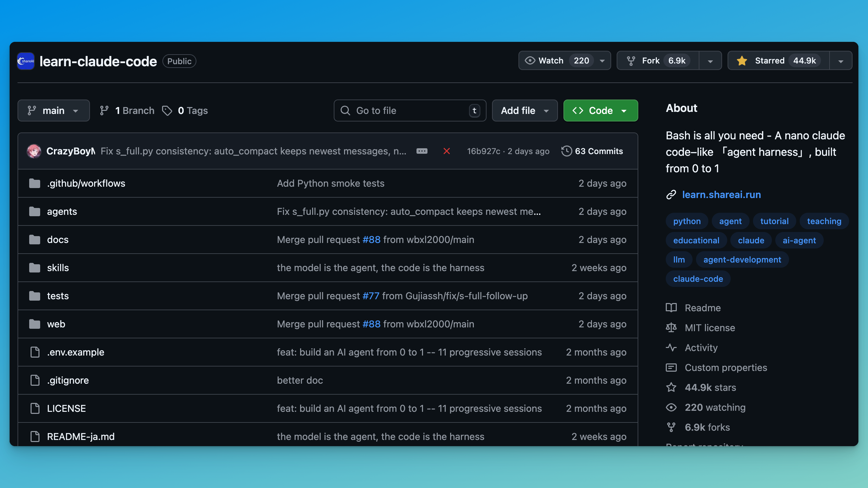This screenshot has height=488, width=868.
Task: Select the python topic tag
Action: [687, 221]
